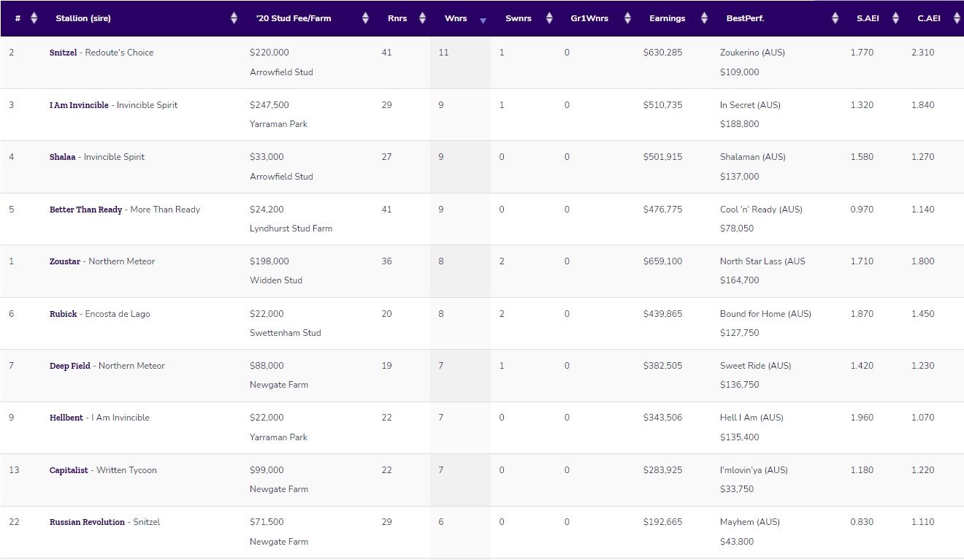Sort by Earnings using its arrows
Viewport: 964px width, 560px height.
coord(704,18)
